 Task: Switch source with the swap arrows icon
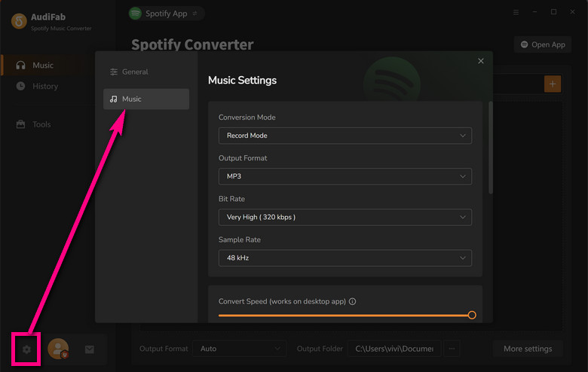pos(194,14)
